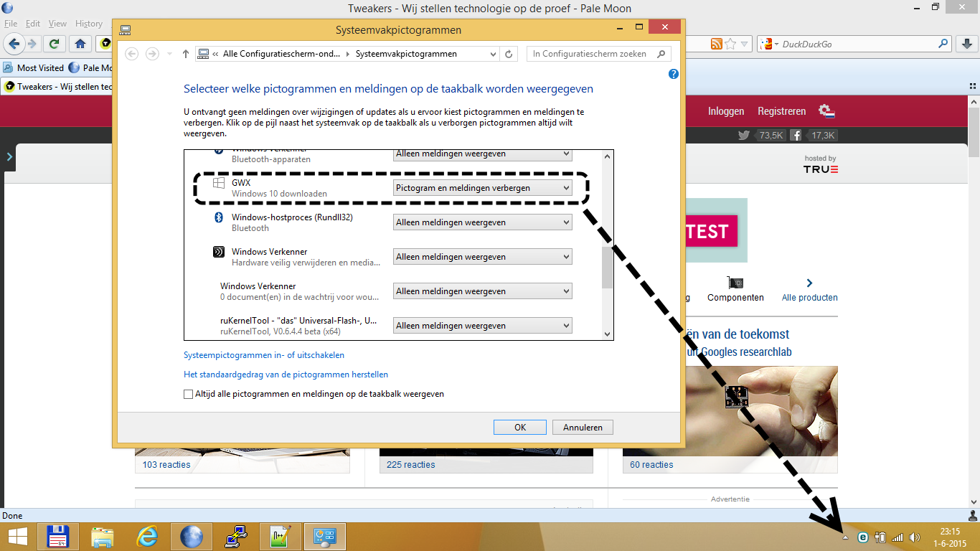Open Hardware veilig verwijderen behavior dropdown
980x551 pixels.
(483, 257)
